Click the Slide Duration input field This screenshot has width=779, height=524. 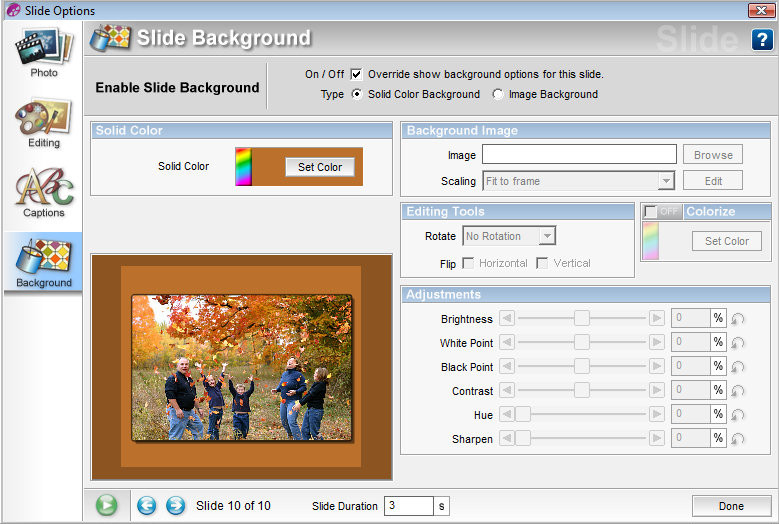click(x=408, y=506)
